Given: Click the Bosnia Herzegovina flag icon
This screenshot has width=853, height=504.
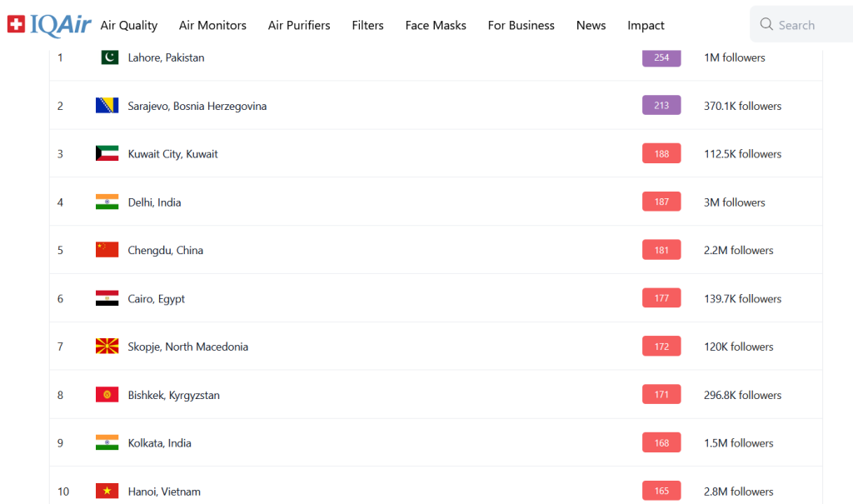Looking at the screenshot, I should coord(107,106).
